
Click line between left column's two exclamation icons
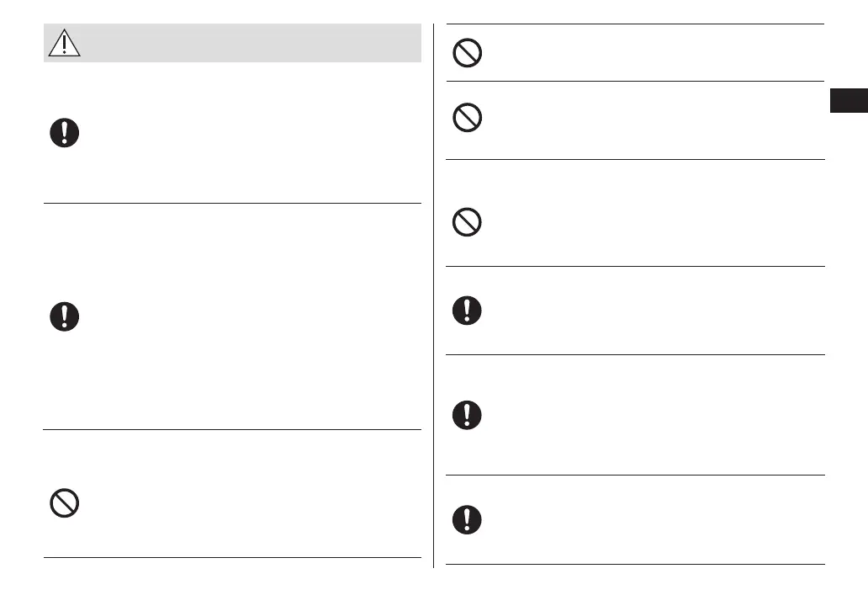click(x=232, y=202)
